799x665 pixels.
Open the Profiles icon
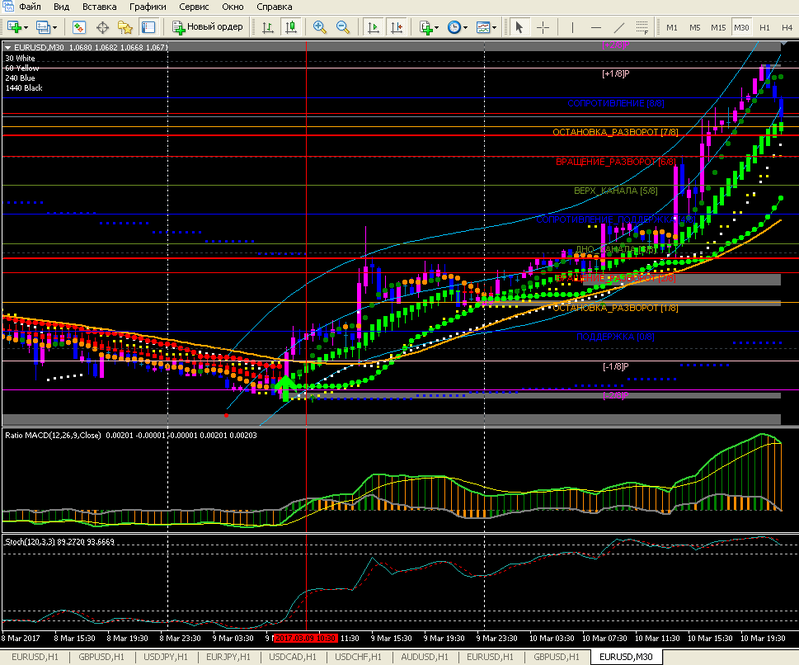pyautogui.click(x=43, y=27)
